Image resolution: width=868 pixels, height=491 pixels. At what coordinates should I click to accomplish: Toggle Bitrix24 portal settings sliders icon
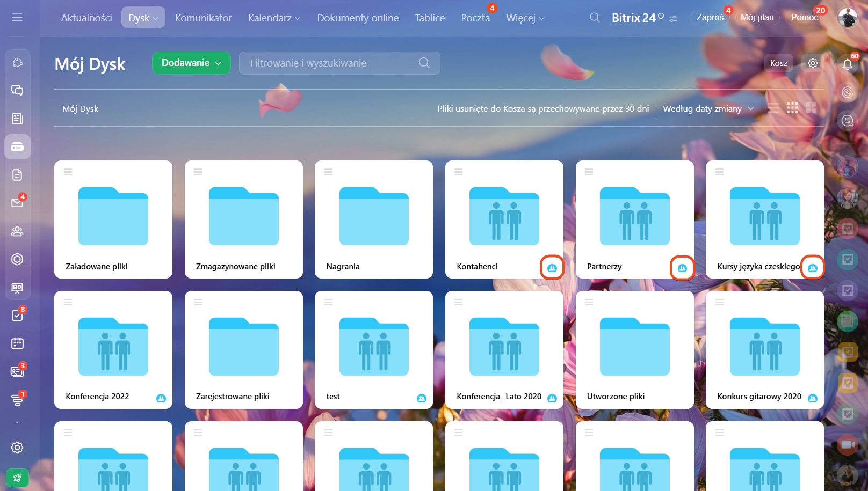tap(673, 18)
